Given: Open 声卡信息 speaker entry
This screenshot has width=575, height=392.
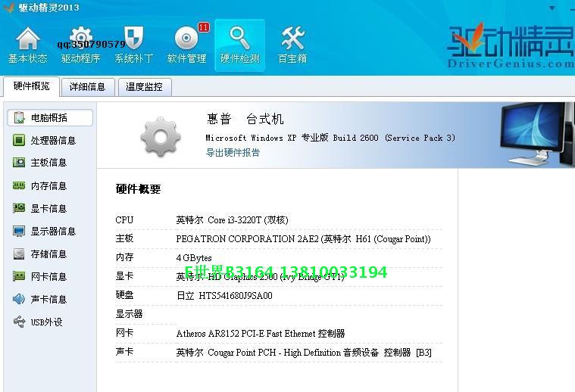Looking at the screenshot, I should [48, 300].
